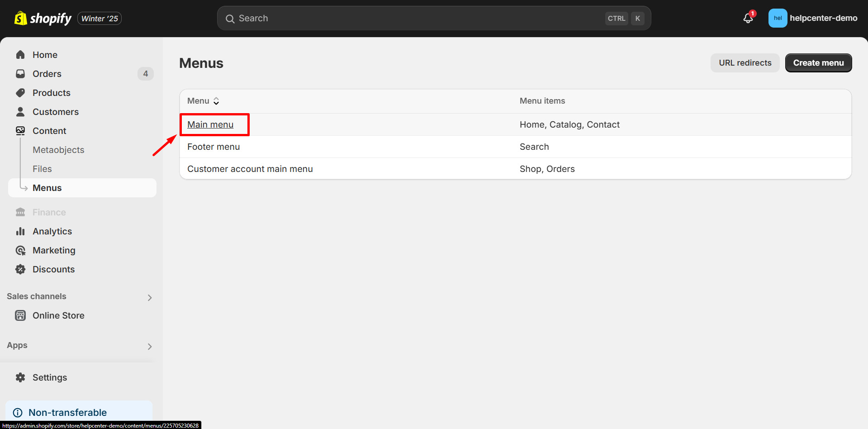
Task: Open the Customers section icon
Action: point(20,111)
